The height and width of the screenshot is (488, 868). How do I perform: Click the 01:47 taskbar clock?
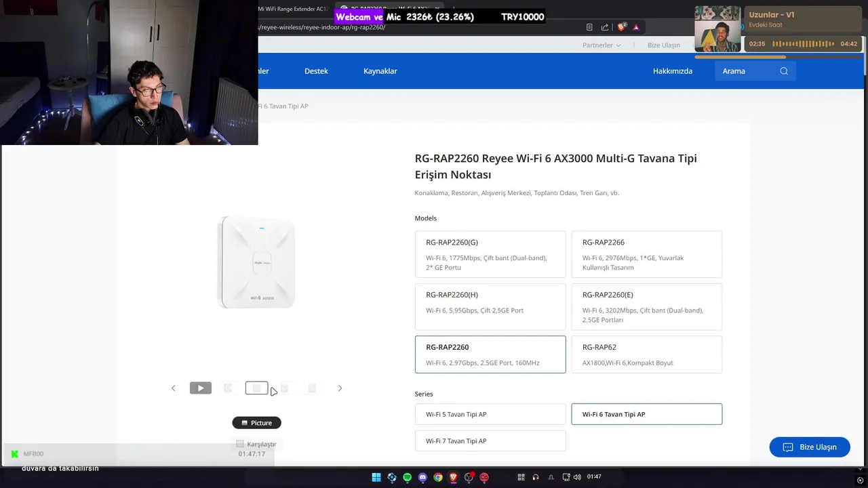(594, 477)
